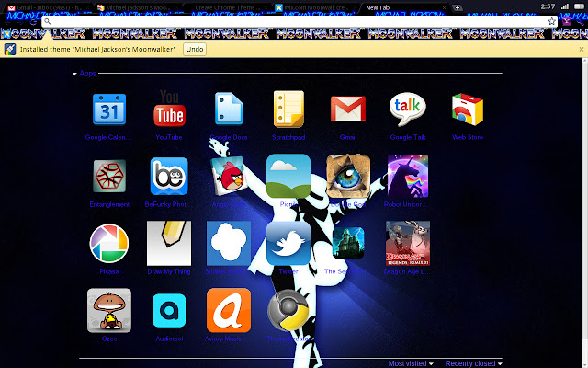Click the YouTube label link
The width and height of the screenshot is (588, 368).
pos(169,137)
